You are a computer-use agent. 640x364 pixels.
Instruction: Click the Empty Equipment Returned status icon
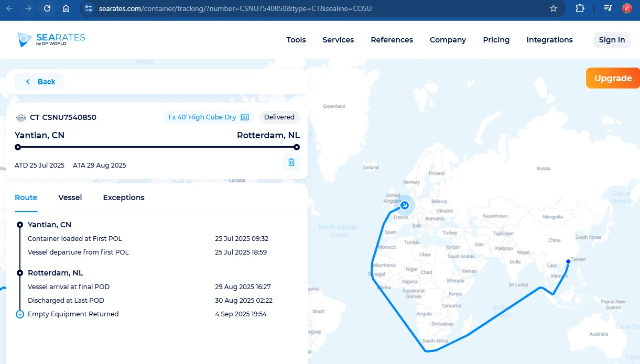pyautogui.click(x=20, y=314)
